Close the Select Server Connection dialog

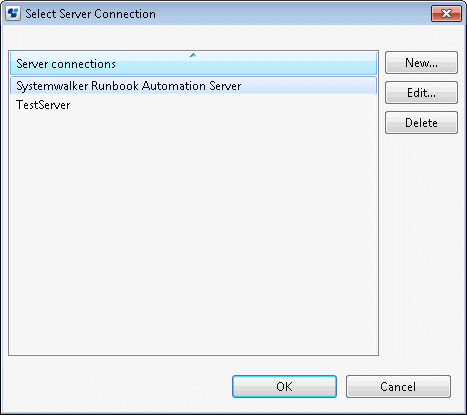[446, 14]
